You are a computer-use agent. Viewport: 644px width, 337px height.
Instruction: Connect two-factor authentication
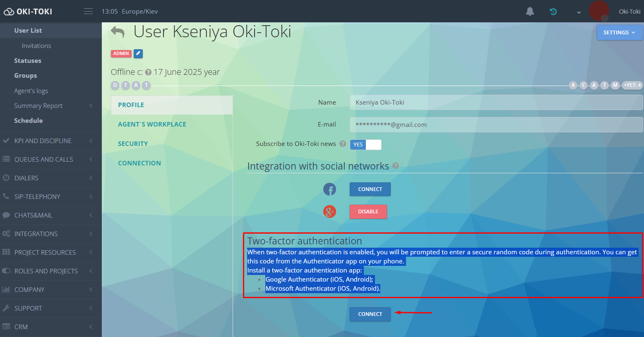tap(370, 314)
